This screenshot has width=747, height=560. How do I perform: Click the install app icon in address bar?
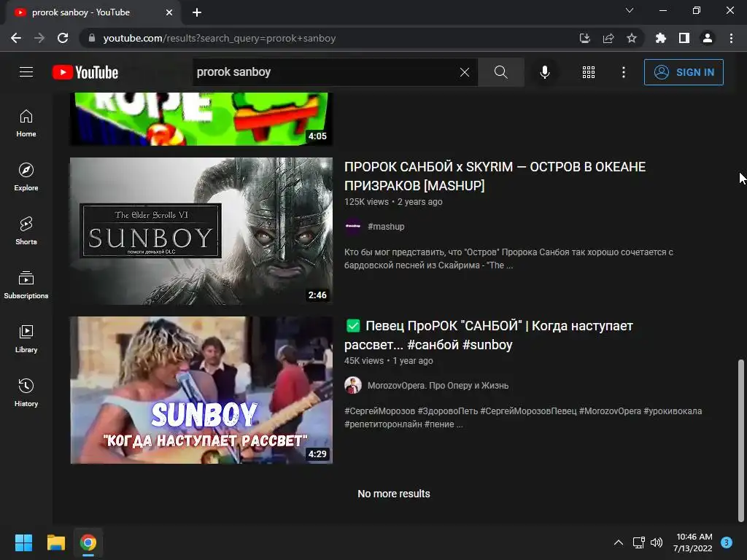pos(584,38)
